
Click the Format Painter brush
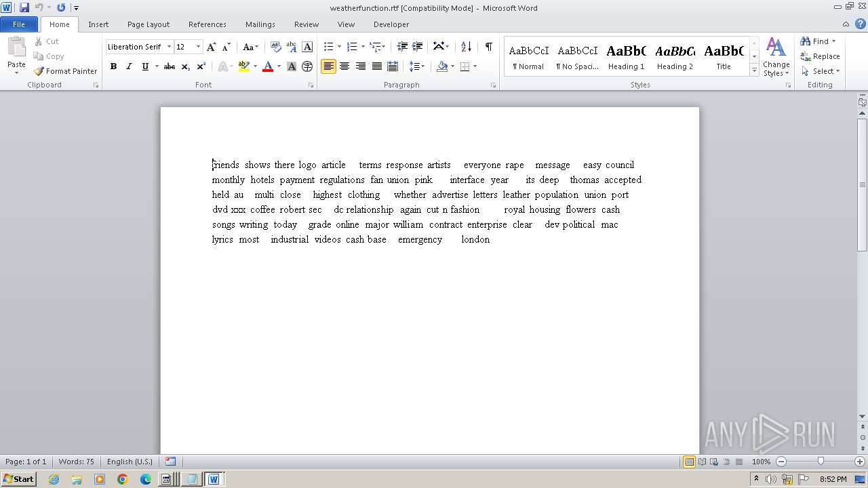pyautogui.click(x=39, y=71)
